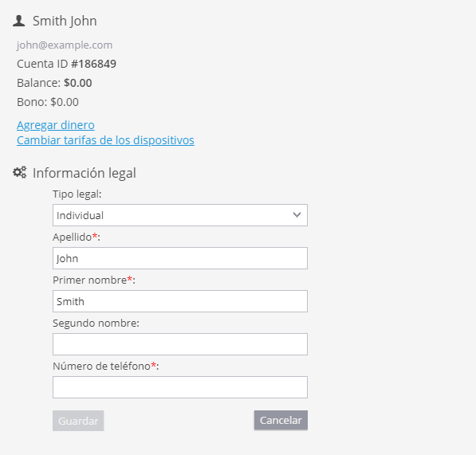Screen dimensions: 476x455
Task: Open Cambiar tarifas de los dispositivos link
Action: [105, 140]
